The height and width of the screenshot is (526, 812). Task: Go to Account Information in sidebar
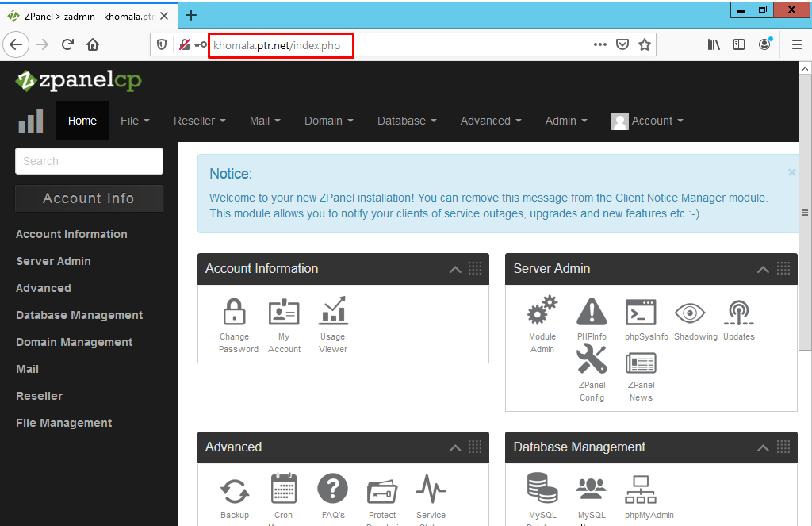coord(71,234)
